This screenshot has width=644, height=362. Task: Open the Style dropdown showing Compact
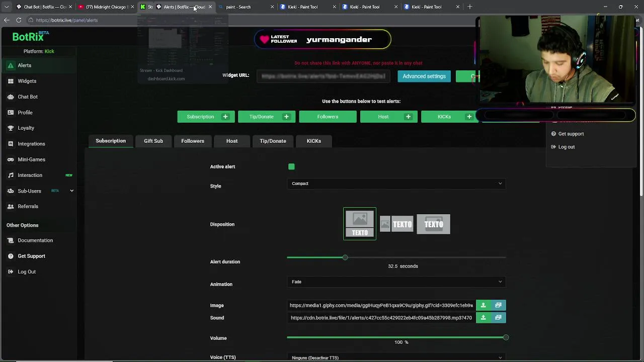(x=396, y=184)
